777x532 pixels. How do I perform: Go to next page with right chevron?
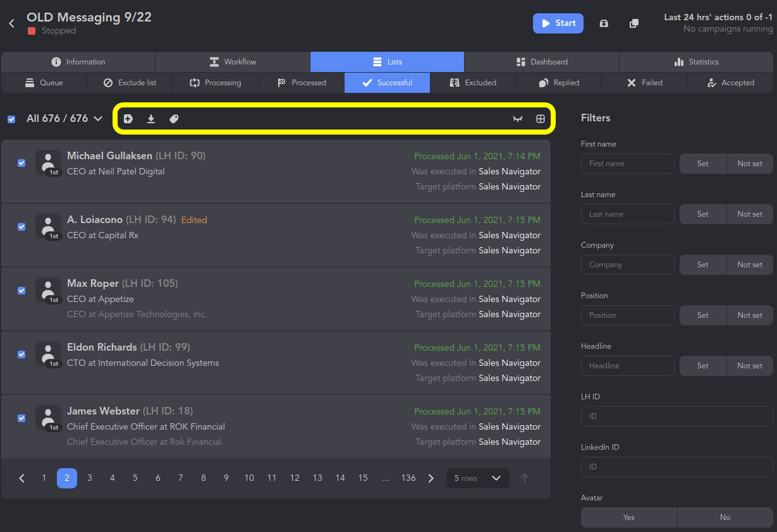point(431,478)
